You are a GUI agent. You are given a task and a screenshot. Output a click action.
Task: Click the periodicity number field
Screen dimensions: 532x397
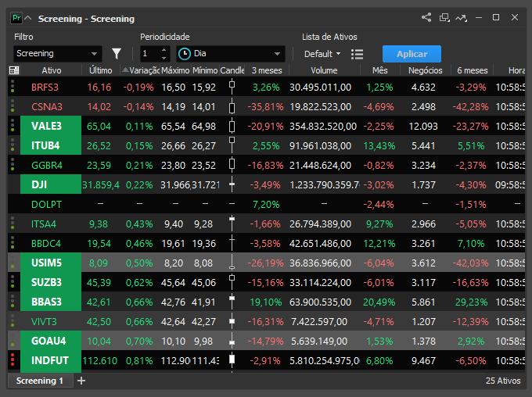(150, 54)
